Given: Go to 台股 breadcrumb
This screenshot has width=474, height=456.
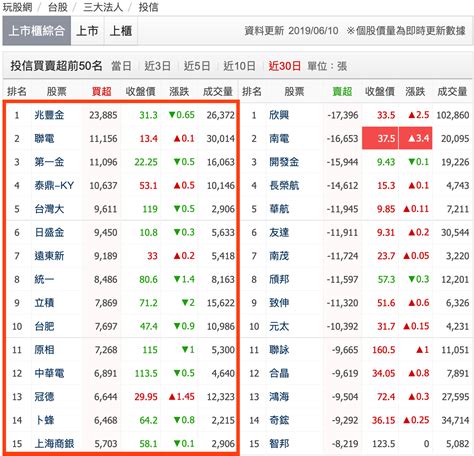Looking at the screenshot, I should 58,7.
